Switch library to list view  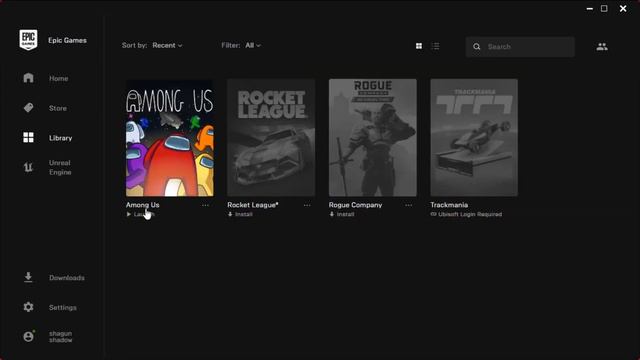(x=436, y=46)
